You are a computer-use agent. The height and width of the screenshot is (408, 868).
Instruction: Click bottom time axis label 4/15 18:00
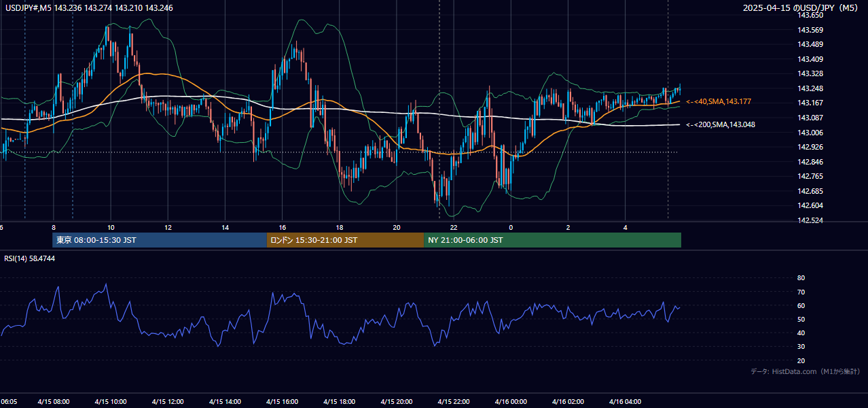click(x=339, y=401)
